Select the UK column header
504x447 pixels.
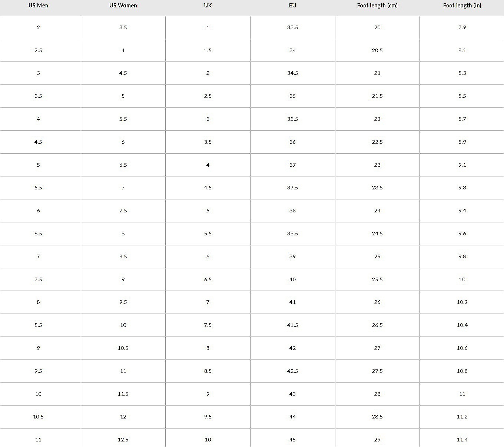pyautogui.click(x=208, y=6)
